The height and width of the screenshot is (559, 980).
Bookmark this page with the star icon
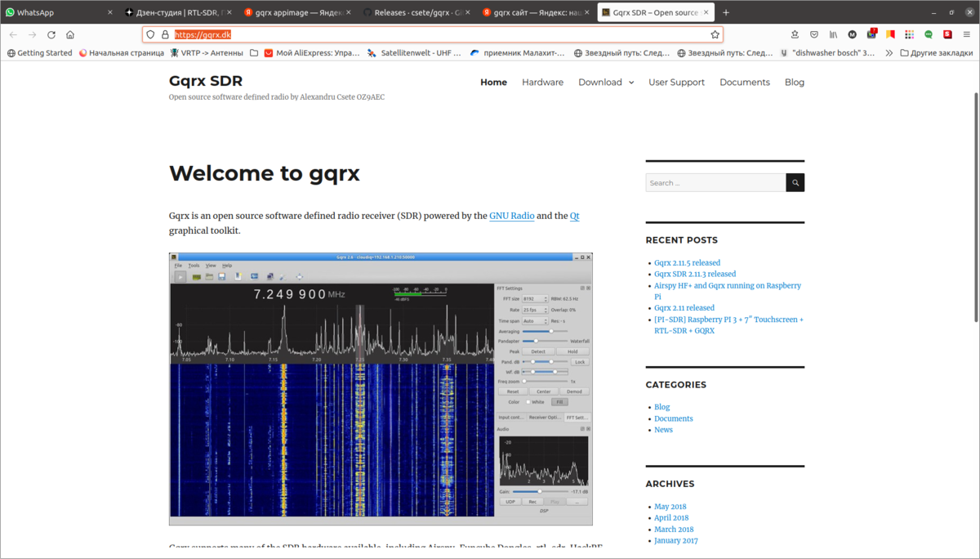point(715,34)
